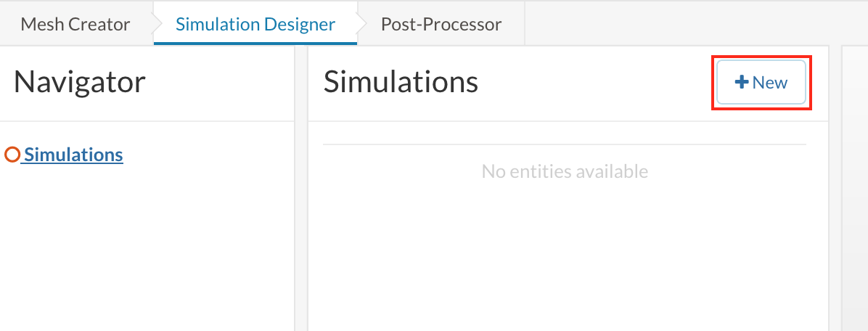868x331 pixels.
Task: Open the Simulations link in Navigator
Action: [x=73, y=155]
